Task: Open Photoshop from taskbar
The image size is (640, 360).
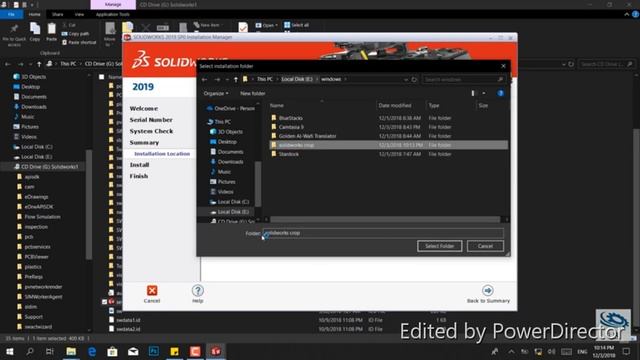Action: click(x=154, y=351)
